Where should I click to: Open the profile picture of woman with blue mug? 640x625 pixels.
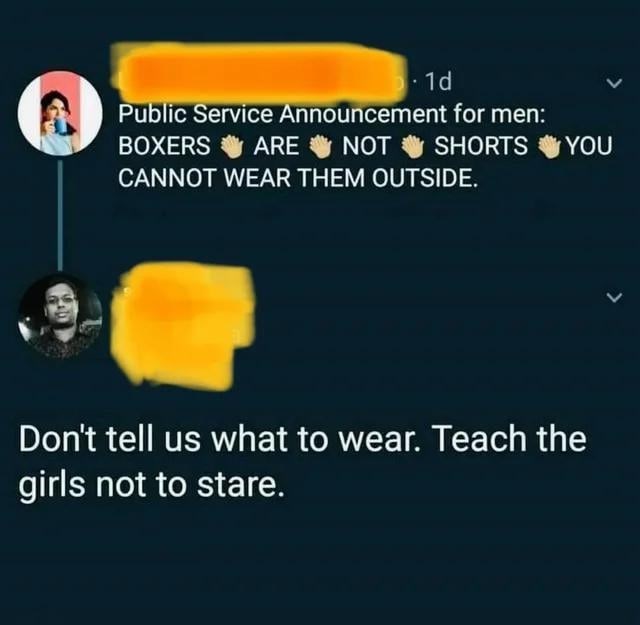click(60, 113)
